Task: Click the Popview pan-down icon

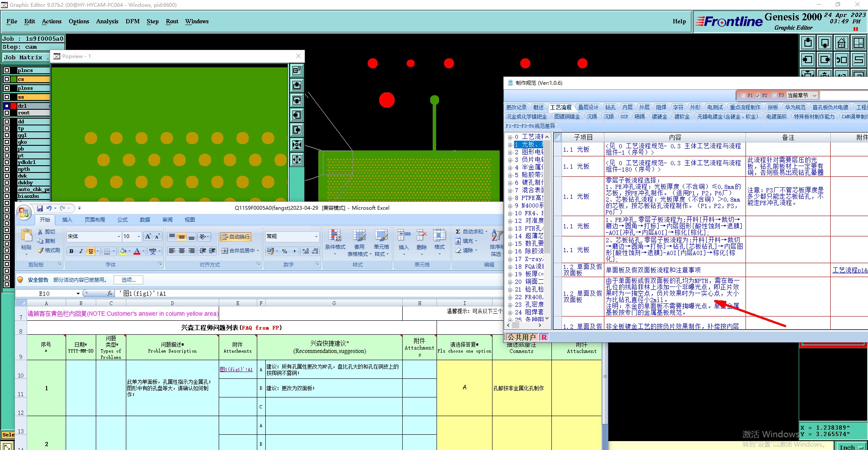Action: pyautogui.click(x=297, y=100)
